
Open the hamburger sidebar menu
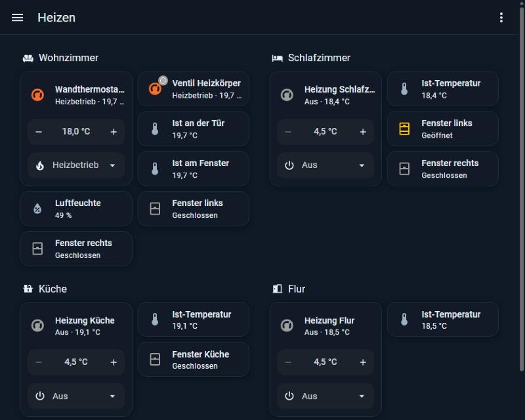(18, 18)
